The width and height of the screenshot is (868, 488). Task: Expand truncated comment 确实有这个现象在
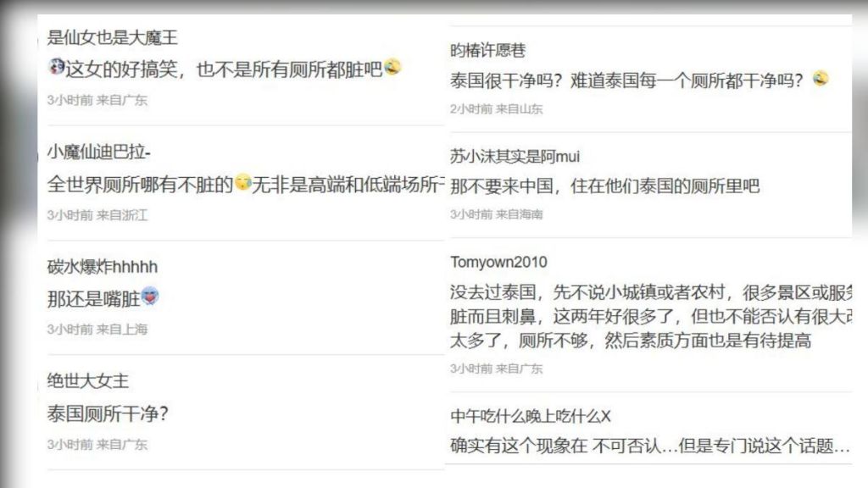click(650, 446)
